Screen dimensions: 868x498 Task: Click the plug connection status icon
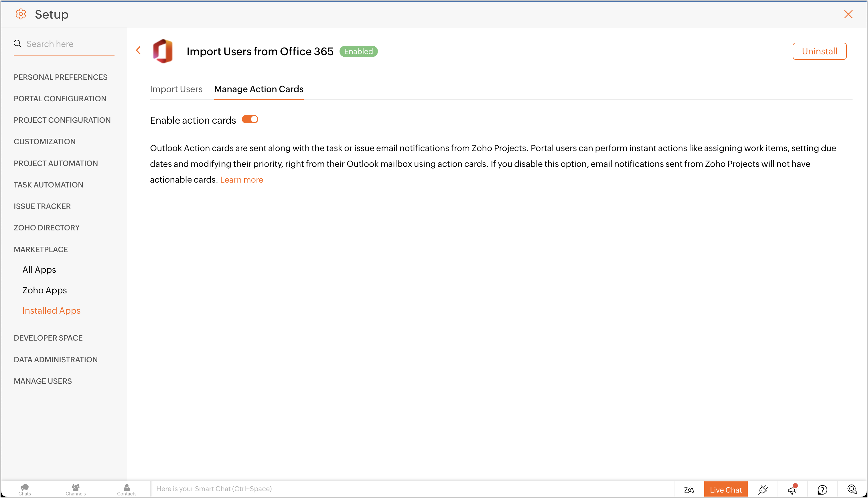click(x=763, y=489)
